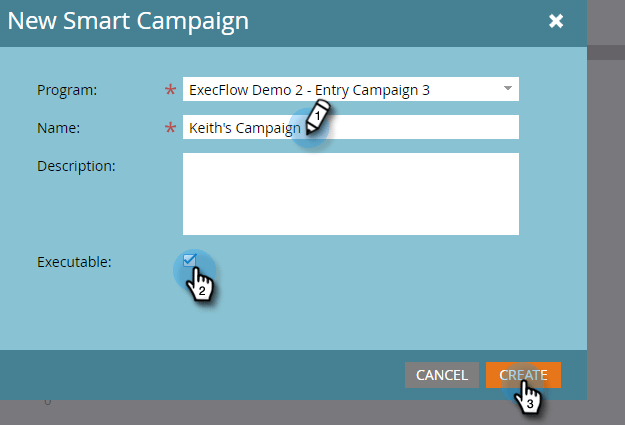Click the hand cursor icon marked step 2
The height and width of the screenshot is (425, 625).
pyautogui.click(x=200, y=285)
